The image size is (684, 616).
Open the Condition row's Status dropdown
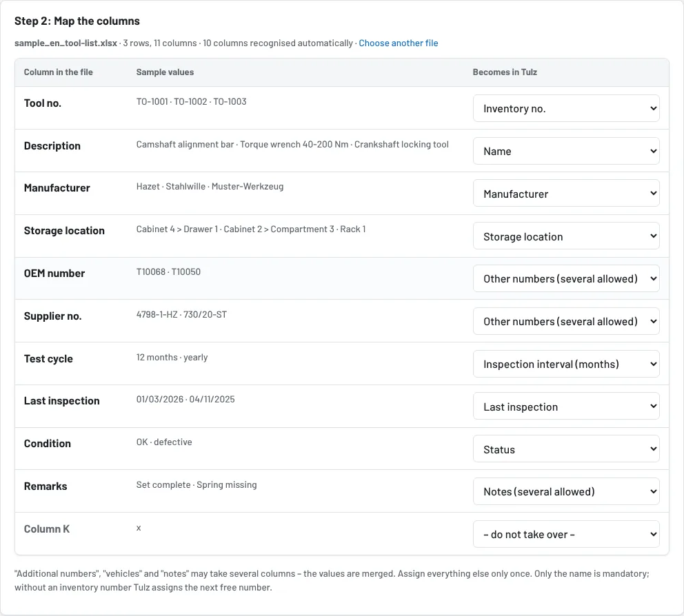(x=566, y=449)
